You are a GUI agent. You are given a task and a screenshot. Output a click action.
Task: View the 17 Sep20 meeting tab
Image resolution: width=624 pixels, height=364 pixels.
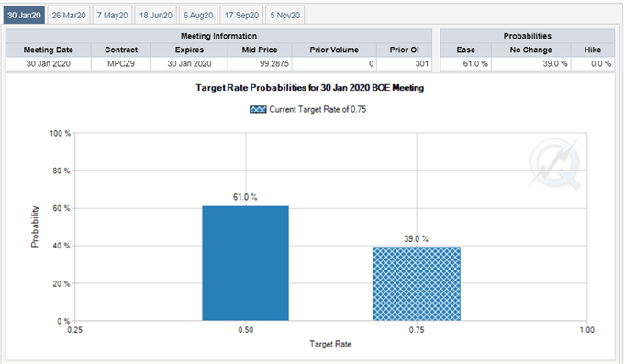tap(241, 15)
